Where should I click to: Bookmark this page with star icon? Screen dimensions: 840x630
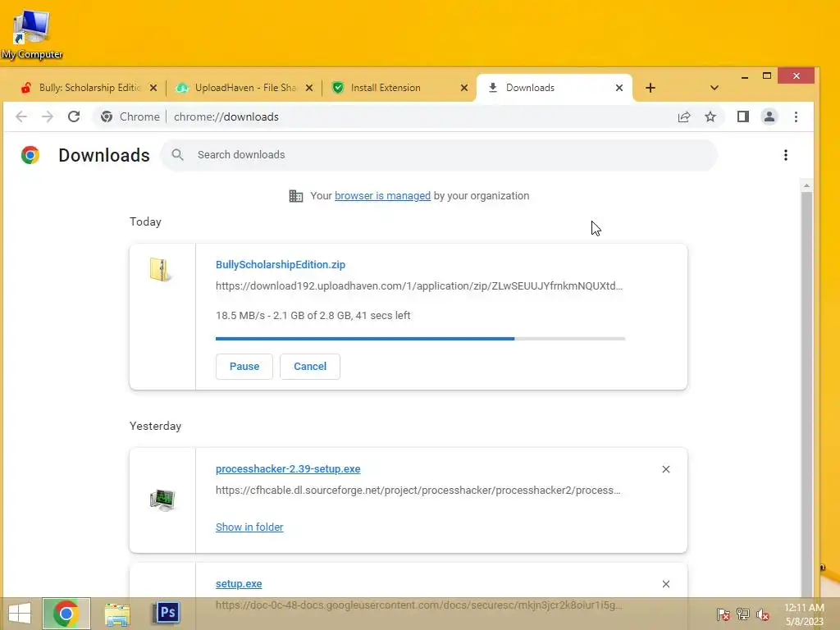[x=710, y=116]
